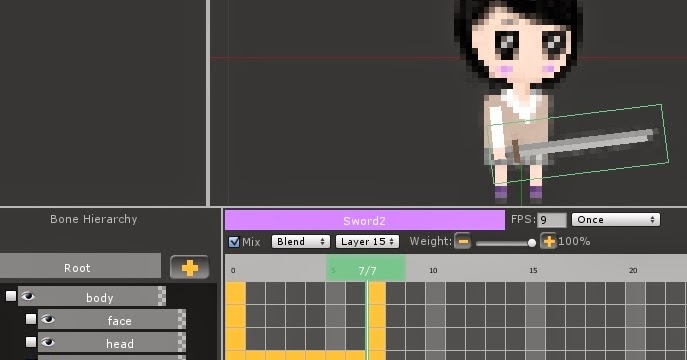687x360 pixels.
Task: Click frame 15 on the timeline ruler
Action: [x=533, y=271]
